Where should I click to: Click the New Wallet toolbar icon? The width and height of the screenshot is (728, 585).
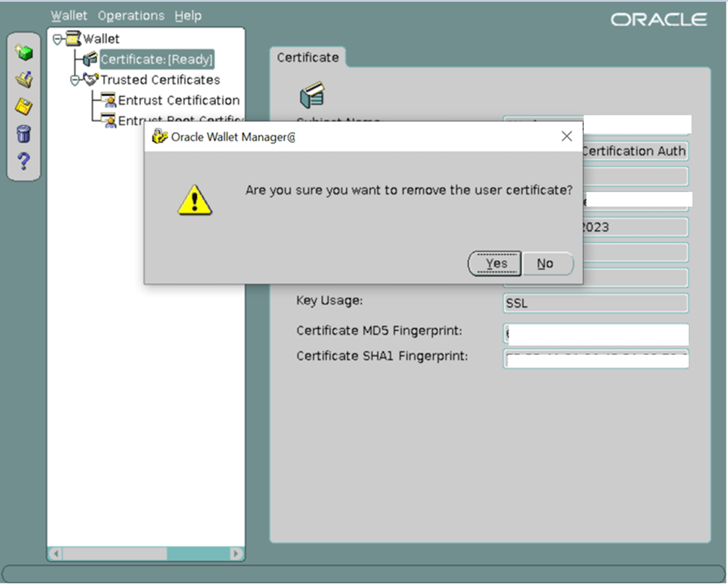[x=24, y=53]
